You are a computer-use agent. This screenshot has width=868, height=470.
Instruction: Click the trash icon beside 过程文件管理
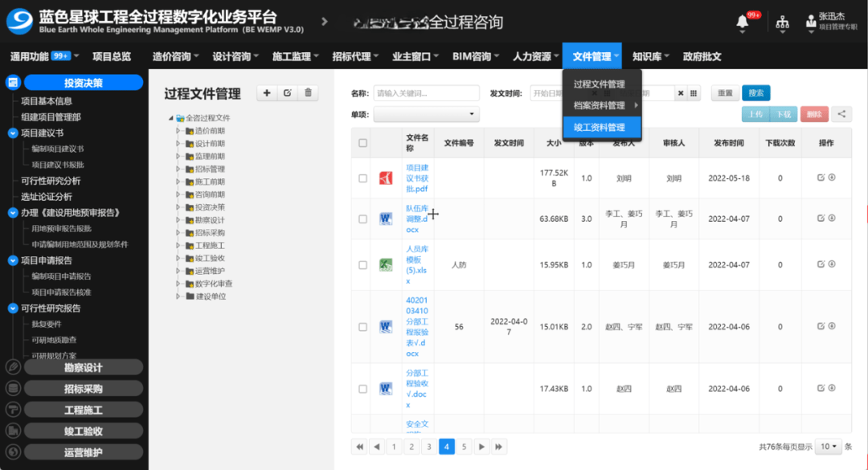point(308,93)
